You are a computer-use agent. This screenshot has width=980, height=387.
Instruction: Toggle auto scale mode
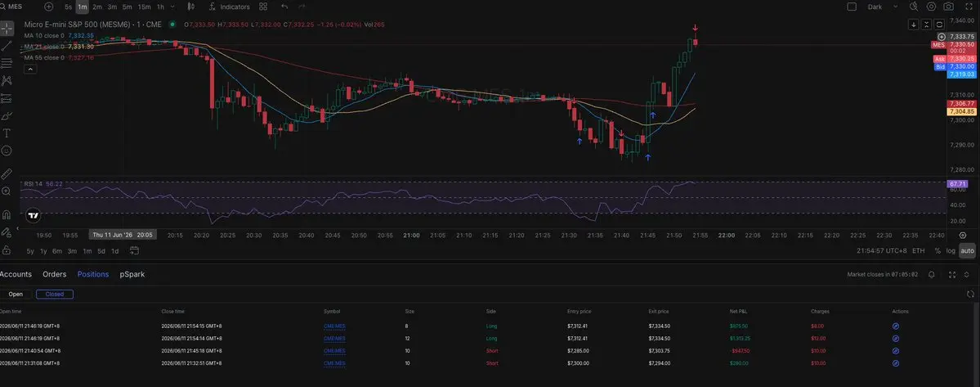tap(967, 250)
